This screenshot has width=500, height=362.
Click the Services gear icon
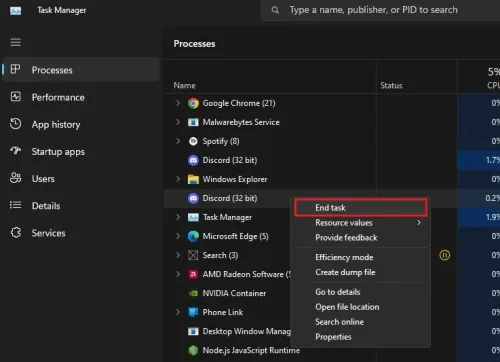tap(15, 232)
